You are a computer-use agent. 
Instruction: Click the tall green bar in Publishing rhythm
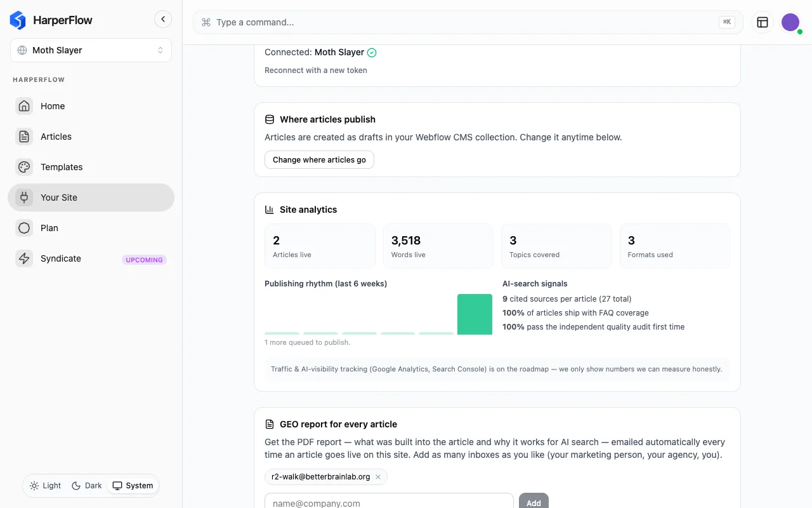pyautogui.click(x=475, y=314)
